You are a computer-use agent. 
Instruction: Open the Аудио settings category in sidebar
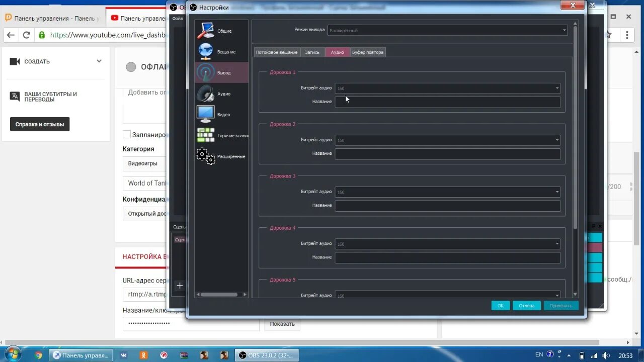pyautogui.click(x=221, y=94)
